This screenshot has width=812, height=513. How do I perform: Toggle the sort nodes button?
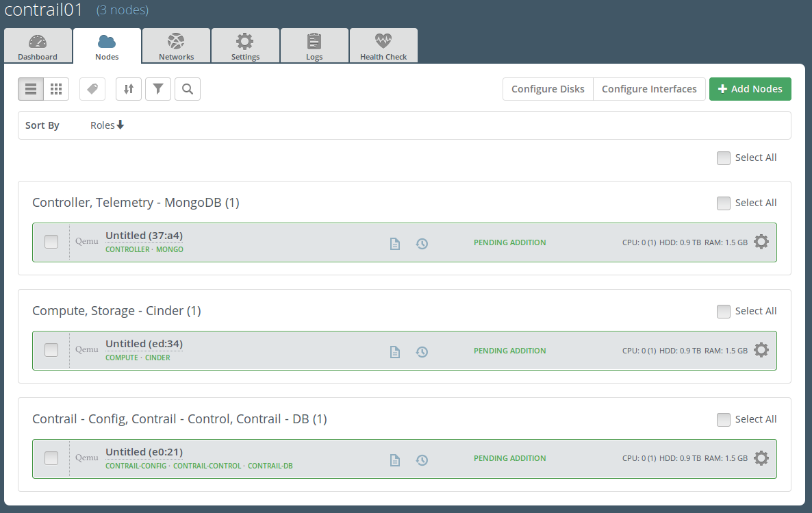(x=129, y=89)
